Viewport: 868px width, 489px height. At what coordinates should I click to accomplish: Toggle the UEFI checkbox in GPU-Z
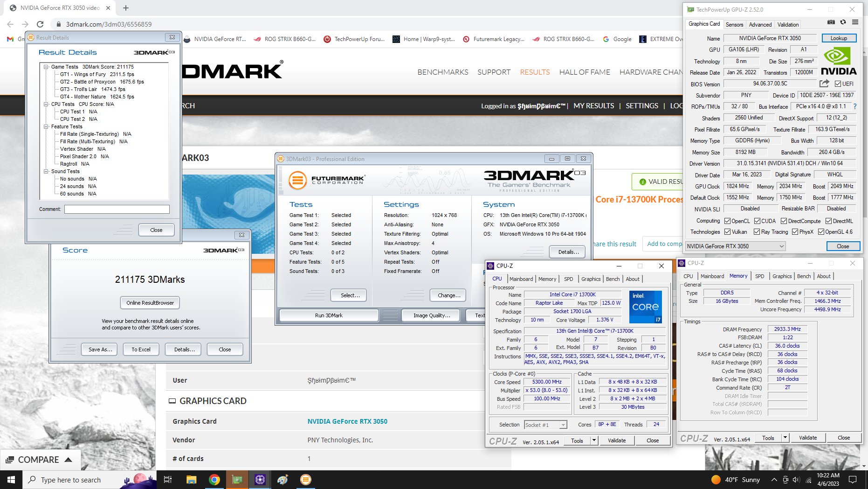pos(838,84)
